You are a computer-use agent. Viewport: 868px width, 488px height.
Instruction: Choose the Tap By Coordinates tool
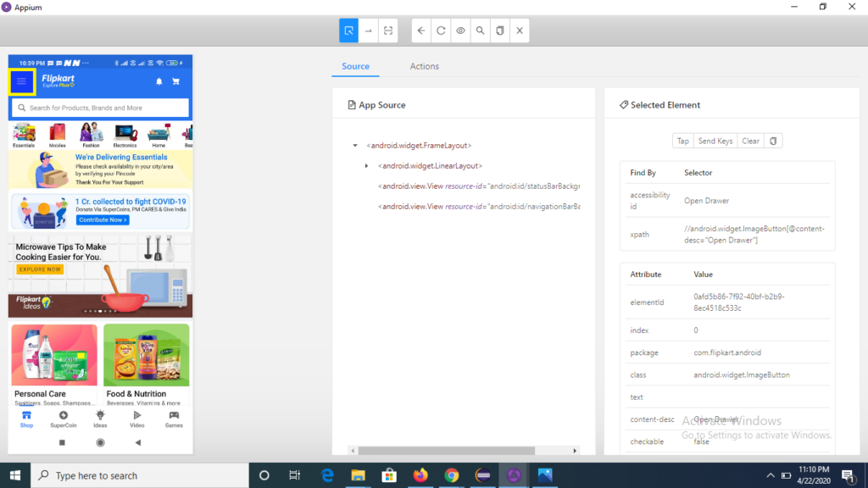click(x=388, y=30)
